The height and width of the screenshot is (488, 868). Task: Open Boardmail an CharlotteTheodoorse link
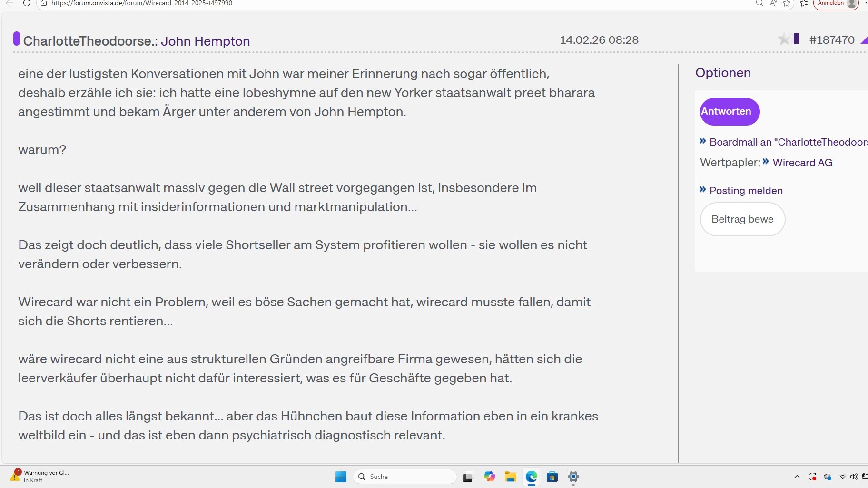coord(788,142)
